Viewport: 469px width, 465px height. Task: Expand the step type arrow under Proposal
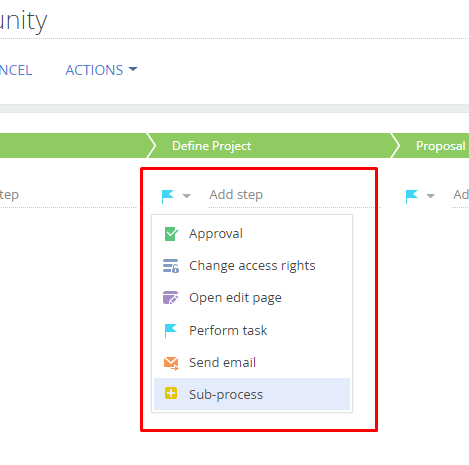pos(431,196)
